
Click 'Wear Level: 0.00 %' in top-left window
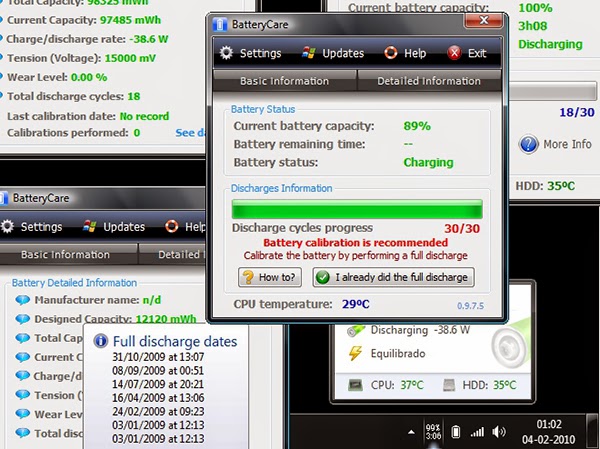click(57, 77)
